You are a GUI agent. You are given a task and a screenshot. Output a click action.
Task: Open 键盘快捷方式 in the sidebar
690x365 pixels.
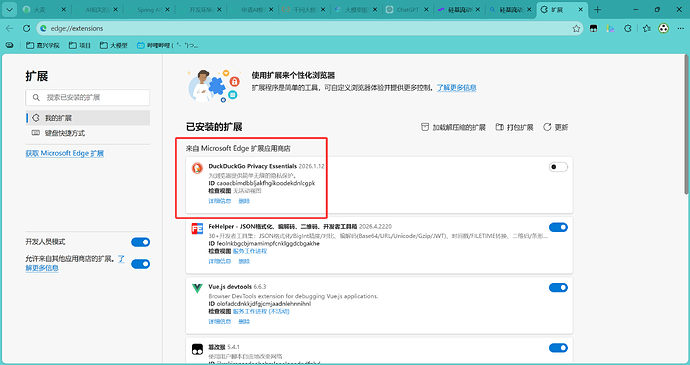[88, 133]
